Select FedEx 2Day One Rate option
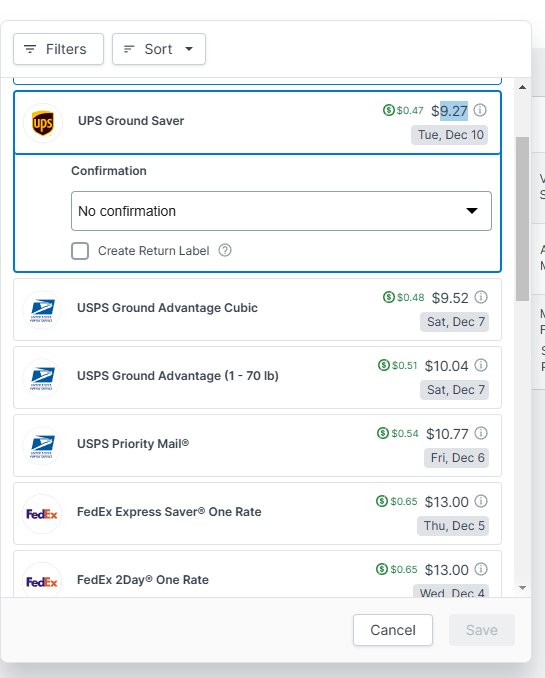The width and height of the screenshot is (545, 678). coord(257,574)
